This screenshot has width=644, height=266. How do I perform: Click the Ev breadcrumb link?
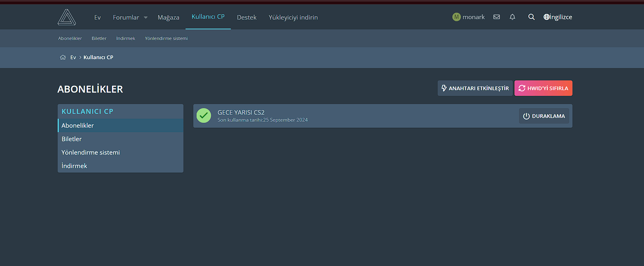73,57
